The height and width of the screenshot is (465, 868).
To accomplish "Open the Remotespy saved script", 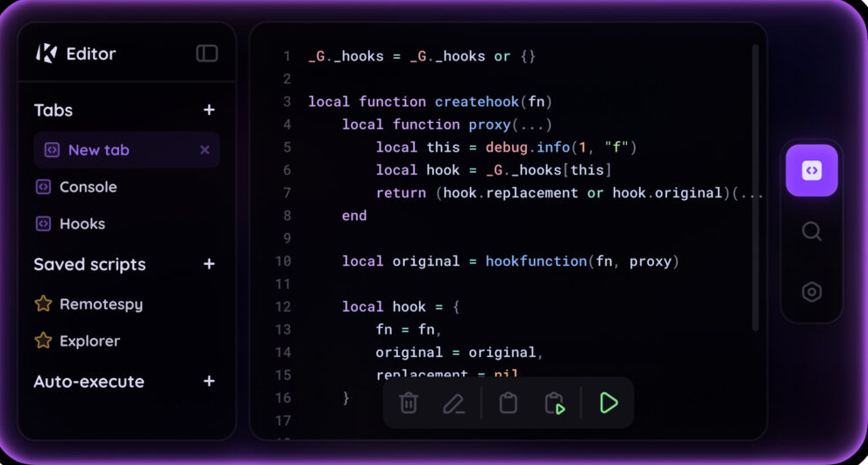I will pos(100,304).
